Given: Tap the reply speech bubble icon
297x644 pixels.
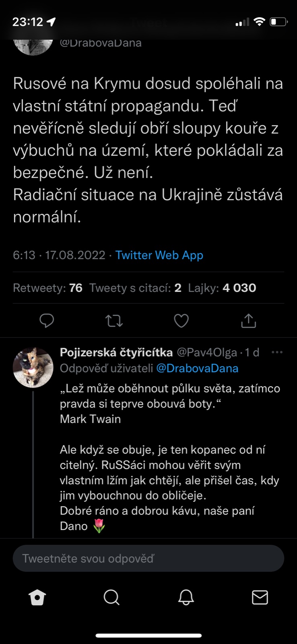Looking at the screenshot, I should pos(47,321).
